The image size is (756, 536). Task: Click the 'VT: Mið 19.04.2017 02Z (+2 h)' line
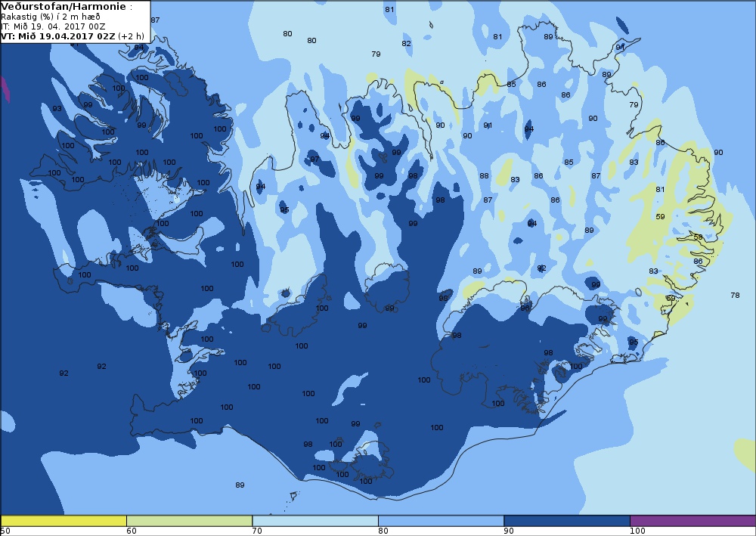tap(73, 36)
